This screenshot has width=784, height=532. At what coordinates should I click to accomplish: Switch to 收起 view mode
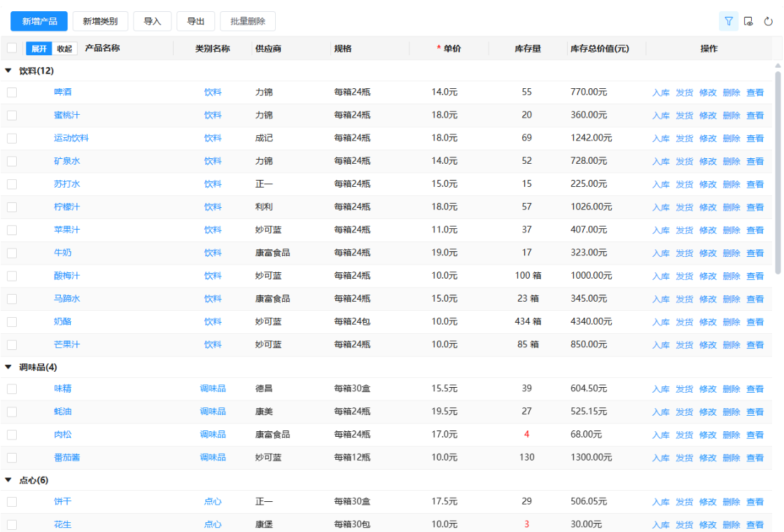click(64, 48)
